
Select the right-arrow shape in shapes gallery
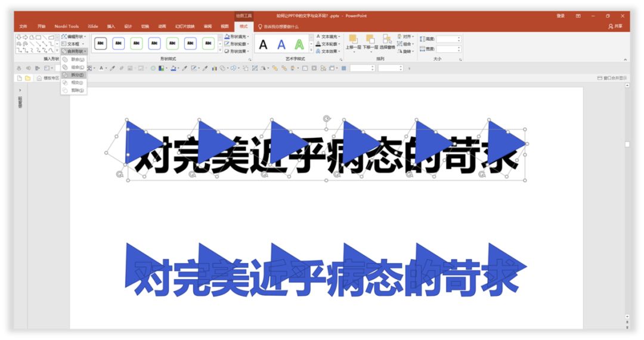pos(24,37)
